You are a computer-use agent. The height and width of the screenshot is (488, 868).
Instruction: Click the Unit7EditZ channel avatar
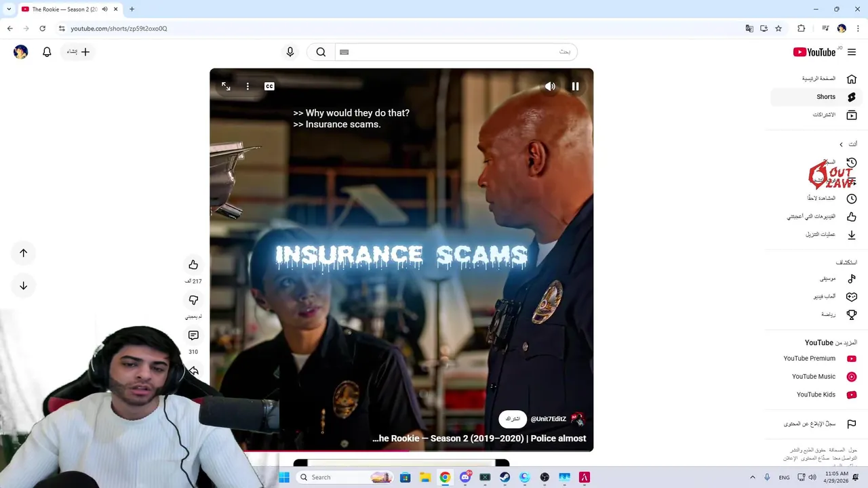pyautogui.click(x=577, y=419)
